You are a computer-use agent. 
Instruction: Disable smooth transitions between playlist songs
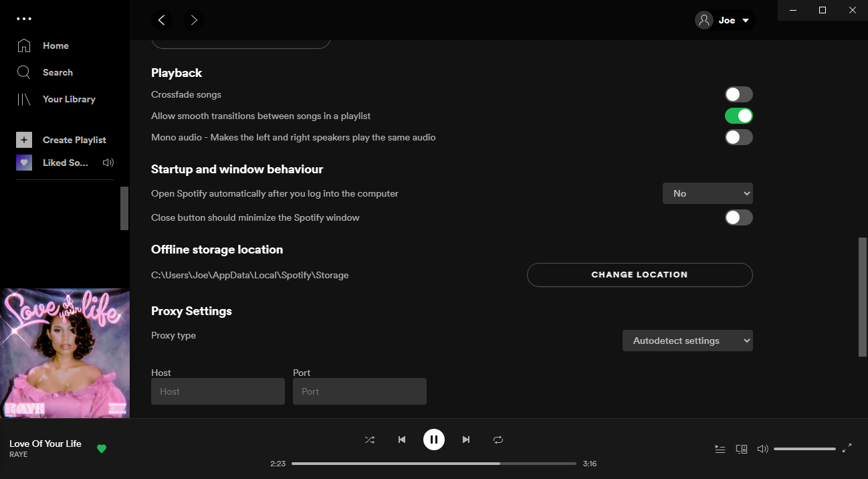pos(738,115)
